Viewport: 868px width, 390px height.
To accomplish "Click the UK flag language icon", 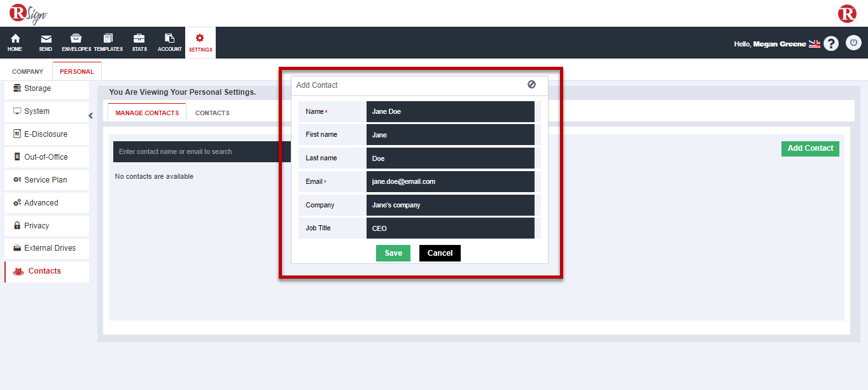I will pyautogui.click(x=815, y=44).
